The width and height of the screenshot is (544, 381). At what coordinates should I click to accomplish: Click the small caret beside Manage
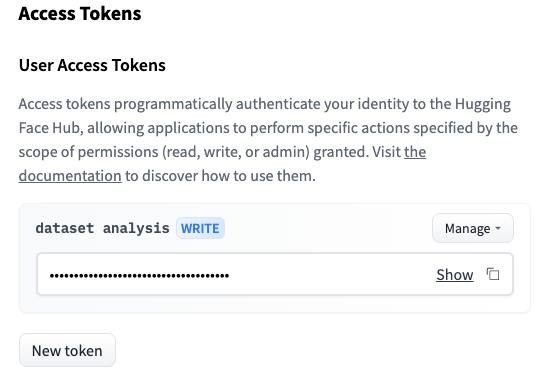click(498, 228)
